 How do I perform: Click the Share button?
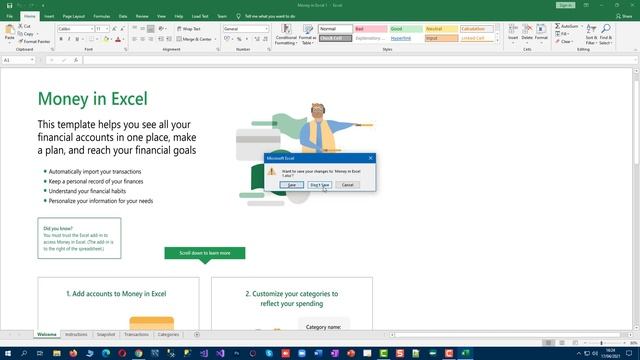(x=624, y=16)
